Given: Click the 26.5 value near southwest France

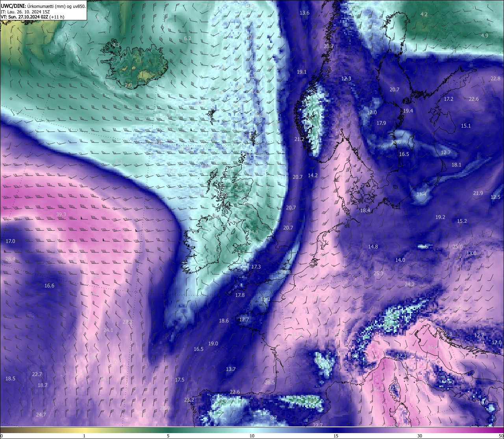Looking at the screenshot, I should coord(270,383).
